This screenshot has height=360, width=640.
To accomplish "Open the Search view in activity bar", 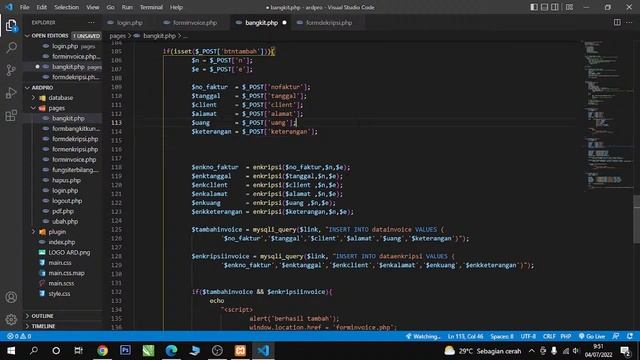I will click(11, 47).
